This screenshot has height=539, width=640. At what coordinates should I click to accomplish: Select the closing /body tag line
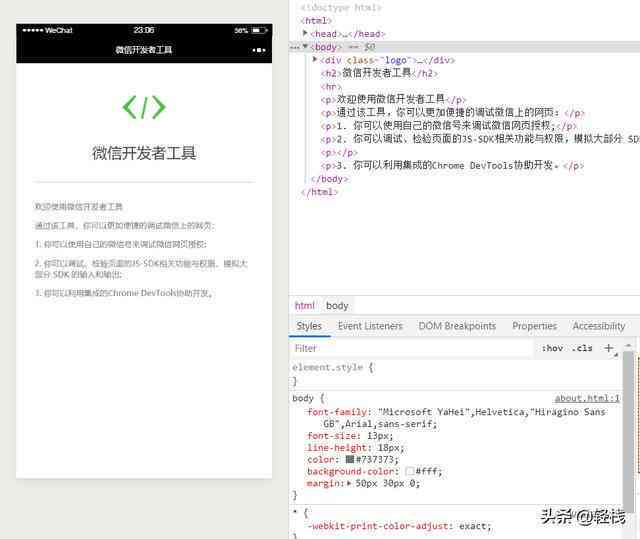tap(329, 179)
